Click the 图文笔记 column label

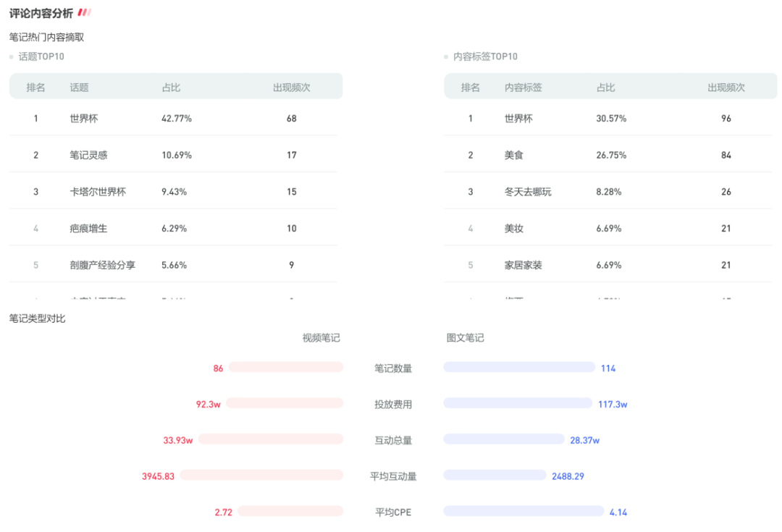pyautogui.click(x=465, y=338)
